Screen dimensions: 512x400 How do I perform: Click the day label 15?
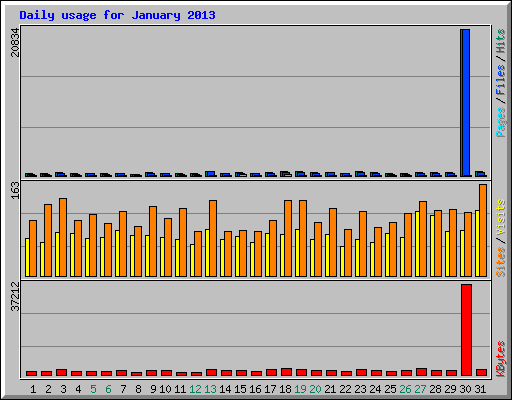240,389
